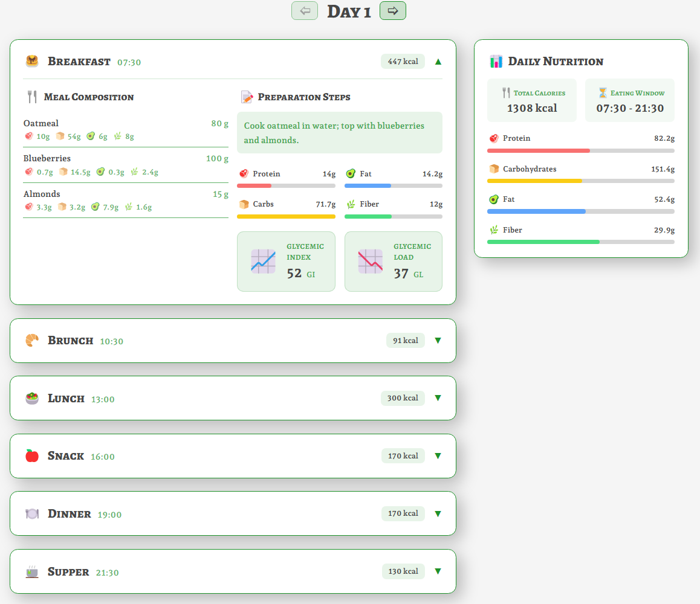700x604 pixels.
Task: Click the Daily Nutrition fiber herb icon
Action: click(x=494, y=230)
